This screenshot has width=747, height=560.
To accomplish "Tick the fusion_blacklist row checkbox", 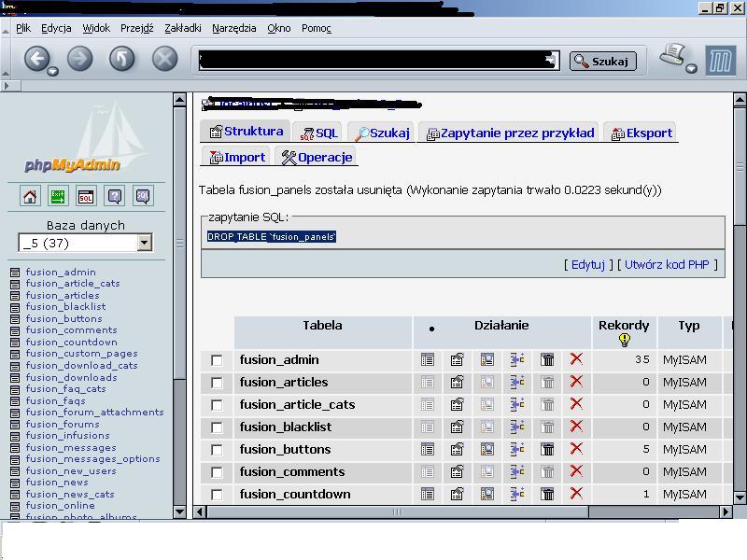I will click(217, 427).
